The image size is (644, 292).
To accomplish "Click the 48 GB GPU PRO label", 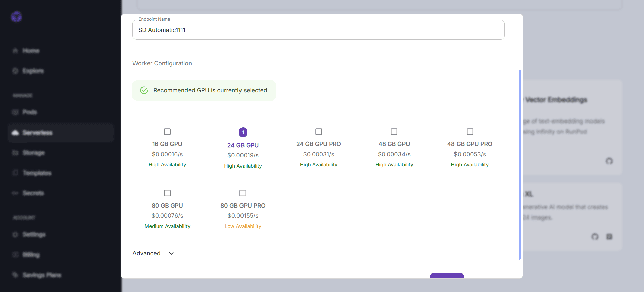I will [x=470, y=144].
